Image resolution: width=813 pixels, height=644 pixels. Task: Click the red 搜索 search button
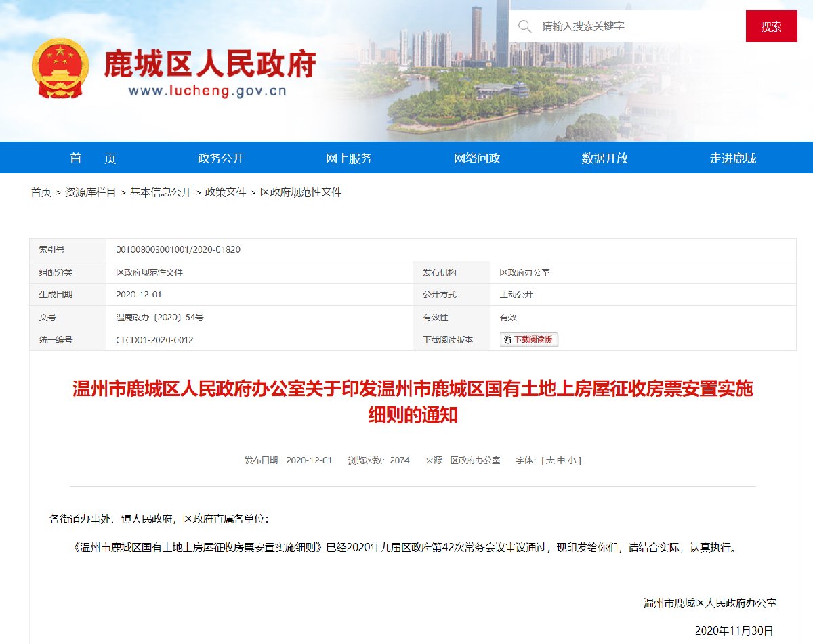771,26
